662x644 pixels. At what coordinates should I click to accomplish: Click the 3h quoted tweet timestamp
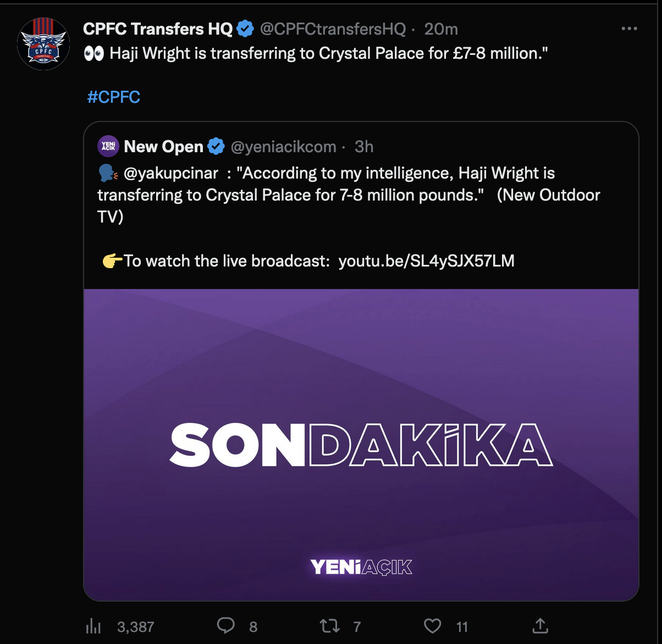(x=364, y=147)
